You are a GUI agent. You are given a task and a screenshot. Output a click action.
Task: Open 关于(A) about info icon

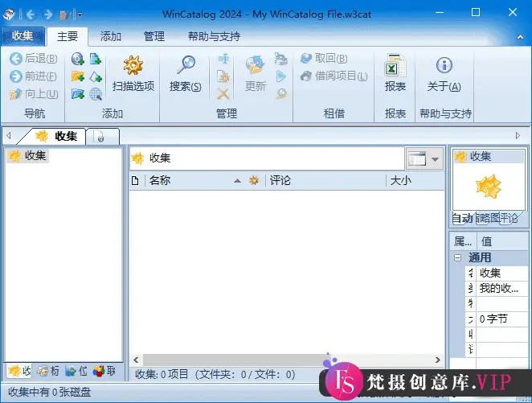(444, 74)
